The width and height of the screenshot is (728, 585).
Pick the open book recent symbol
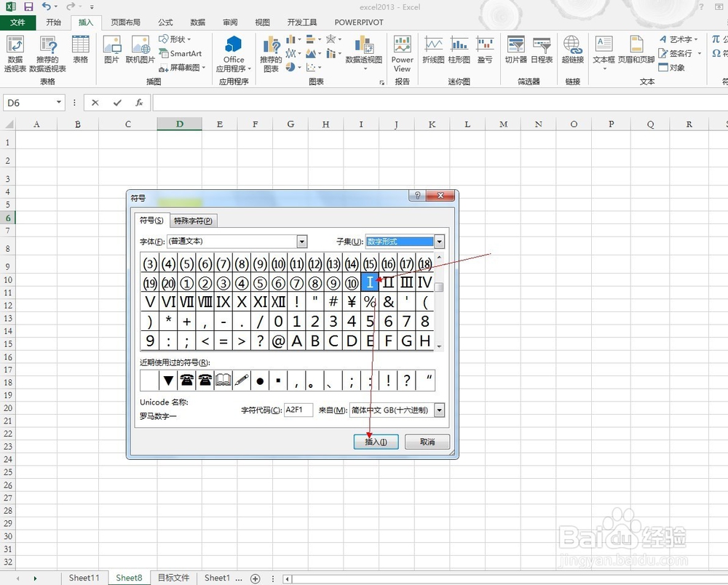pyautogui.click(x=223, y=381)
